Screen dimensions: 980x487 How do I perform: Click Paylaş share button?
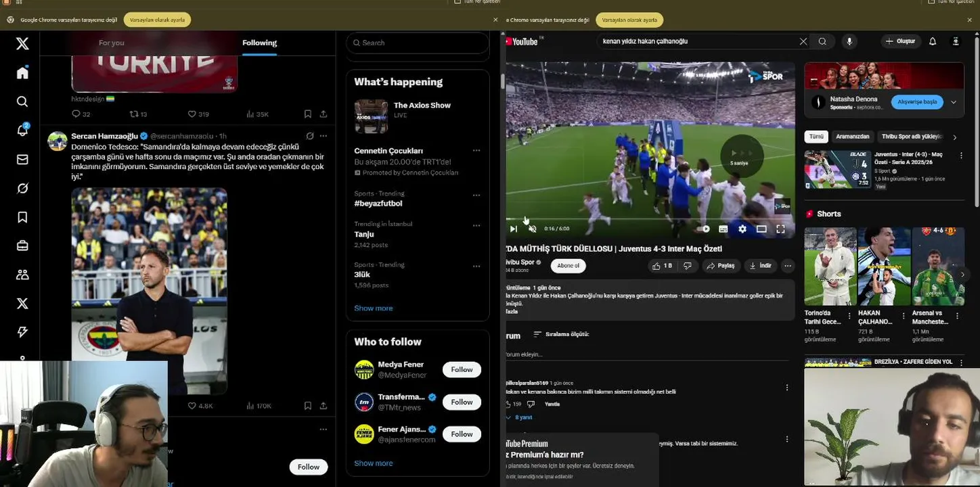point(721,266)
